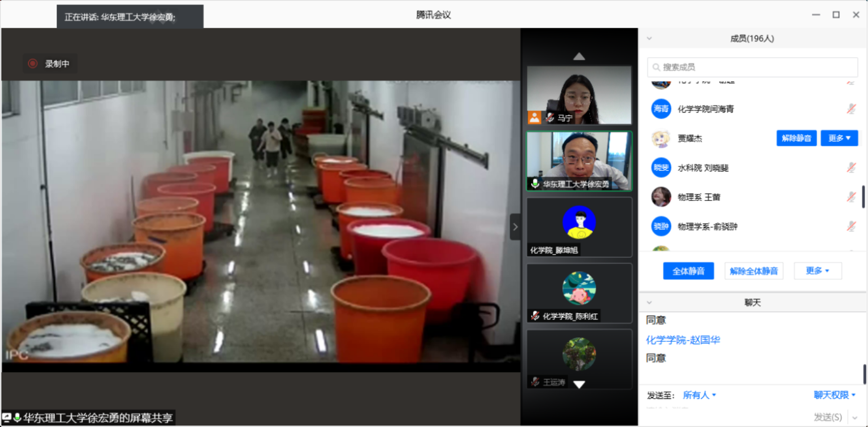Click the red recording indicator icon

point(33,64)
